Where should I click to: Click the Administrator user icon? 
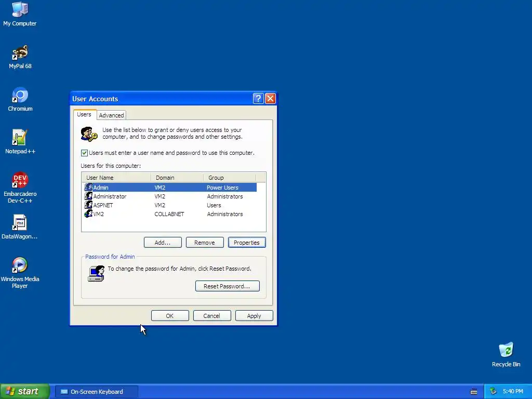click(x=88, y=196)
